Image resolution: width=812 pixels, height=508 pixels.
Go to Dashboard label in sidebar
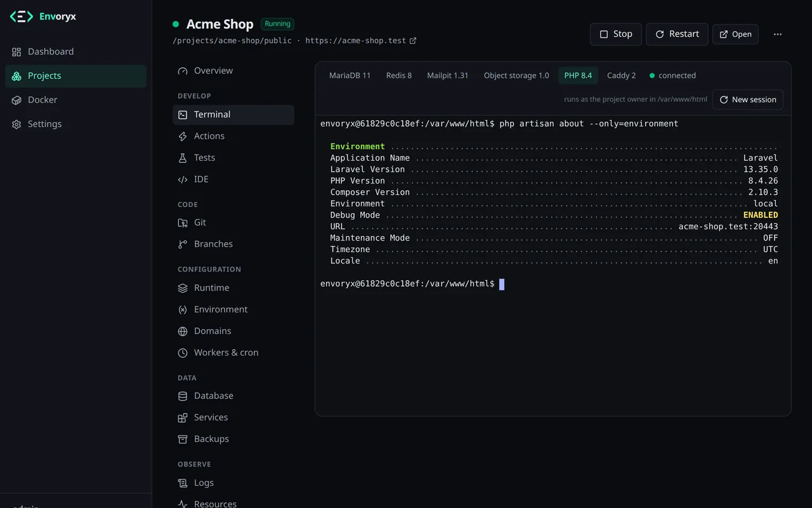[x=51, y=51]
